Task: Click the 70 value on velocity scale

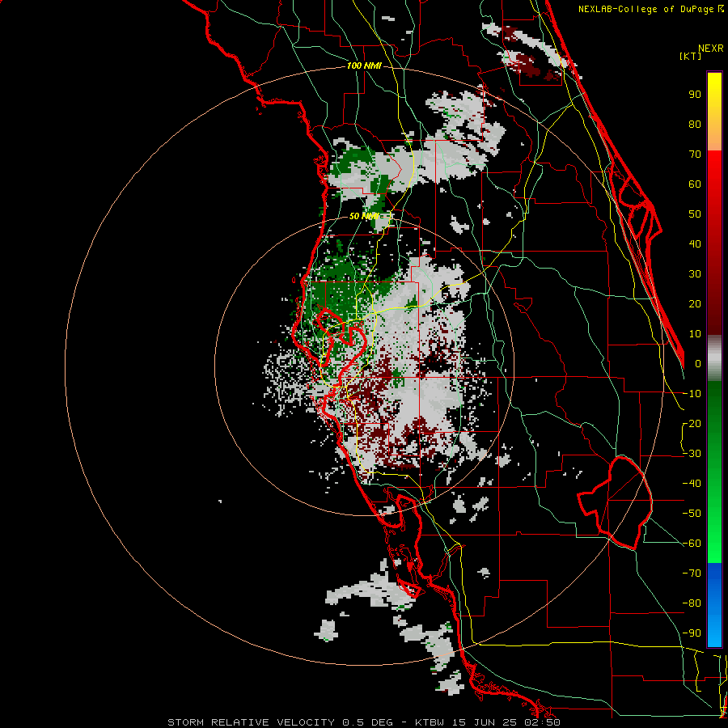Action: (x=695, y=154)
